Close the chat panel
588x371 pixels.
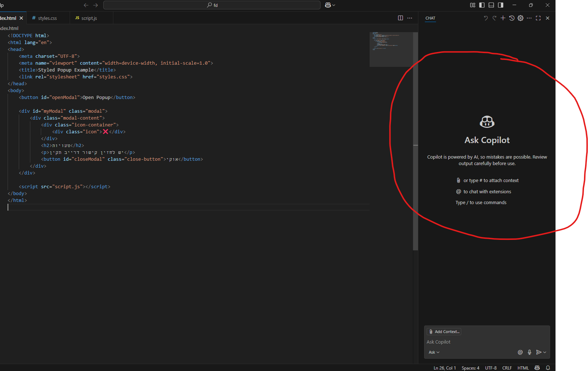coord(548,18)
